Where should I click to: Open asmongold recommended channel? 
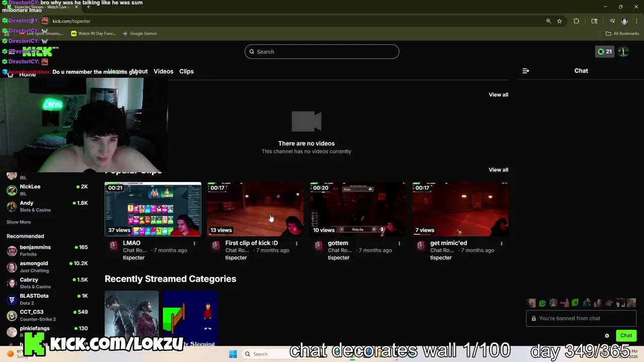coord(47,266)
